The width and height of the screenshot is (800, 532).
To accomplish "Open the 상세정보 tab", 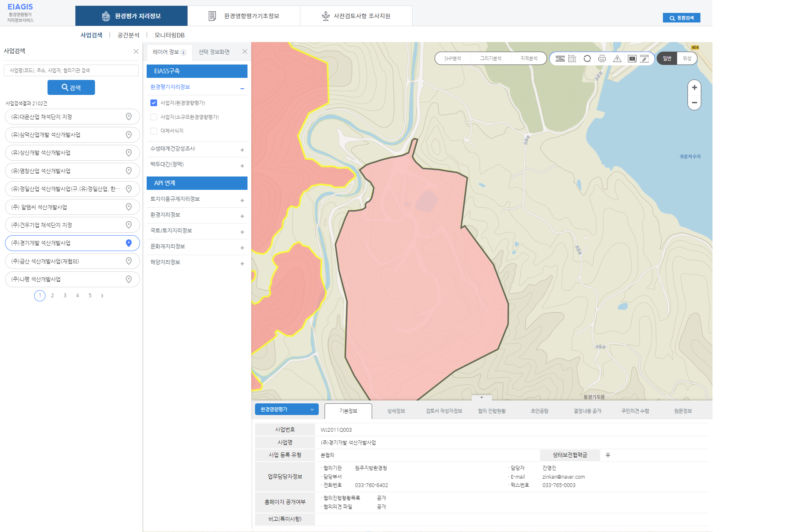I will 396,411.
